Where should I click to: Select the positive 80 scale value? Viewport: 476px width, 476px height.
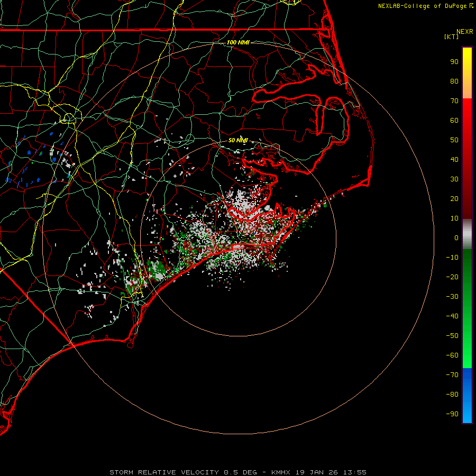coord(454,81)
